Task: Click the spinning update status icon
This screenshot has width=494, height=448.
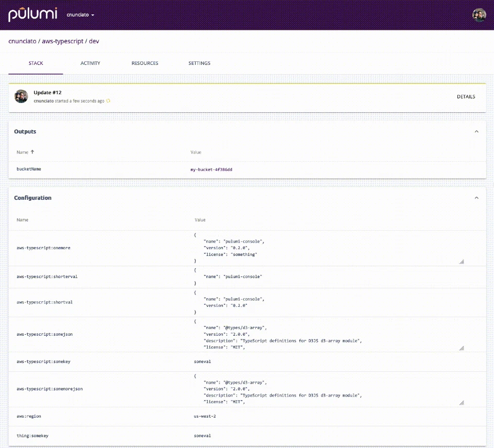Action: point(108,101)
